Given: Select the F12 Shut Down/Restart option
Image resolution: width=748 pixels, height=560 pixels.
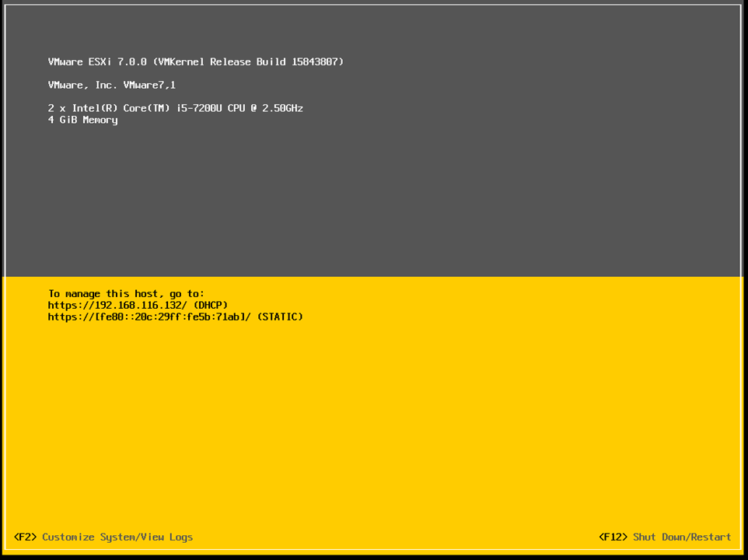Looking at the screenshot, I should (665, 537).
